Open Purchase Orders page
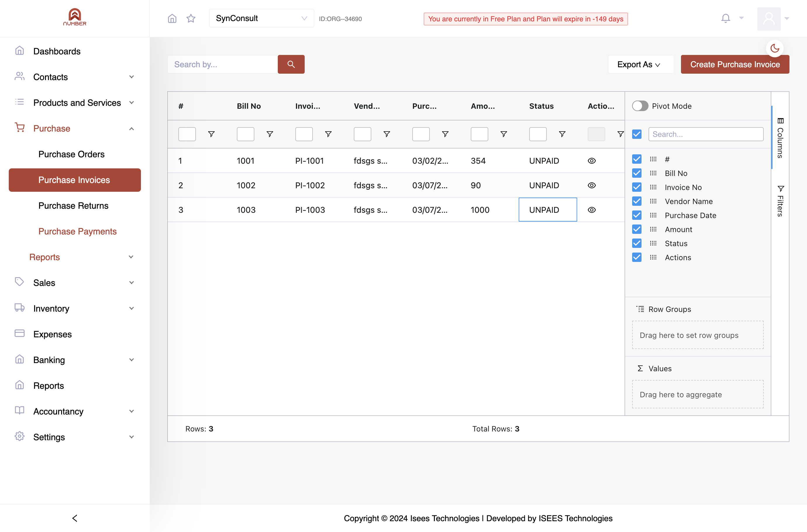 (71, 154)
